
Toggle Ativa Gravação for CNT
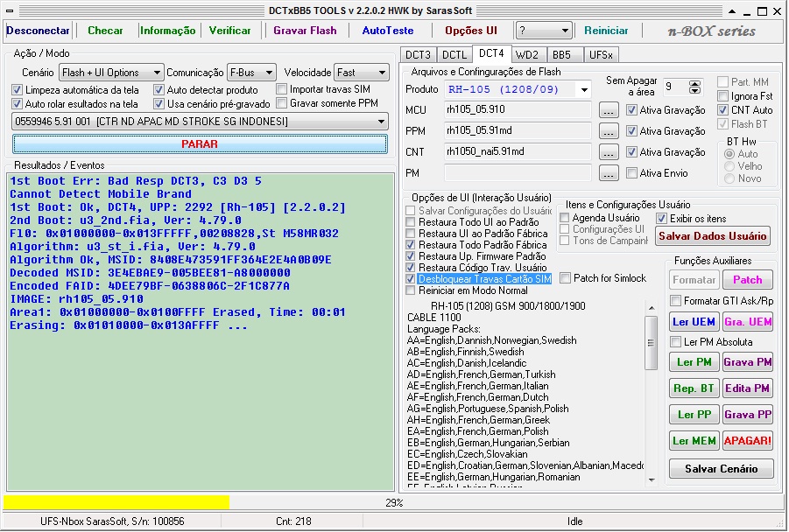631,152
